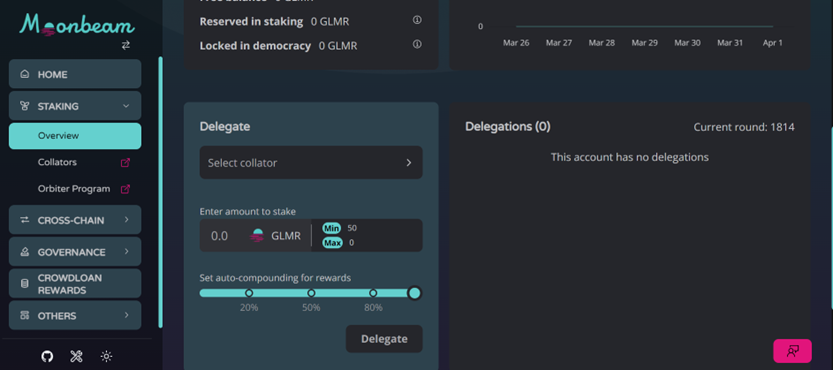Toggle sidebar collapse arrows under the logo

(125, 45)
